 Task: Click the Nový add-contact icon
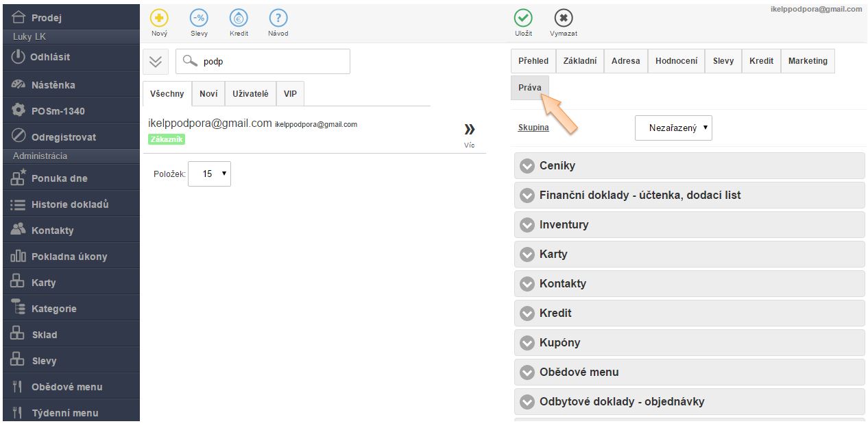tap(159, 19)
